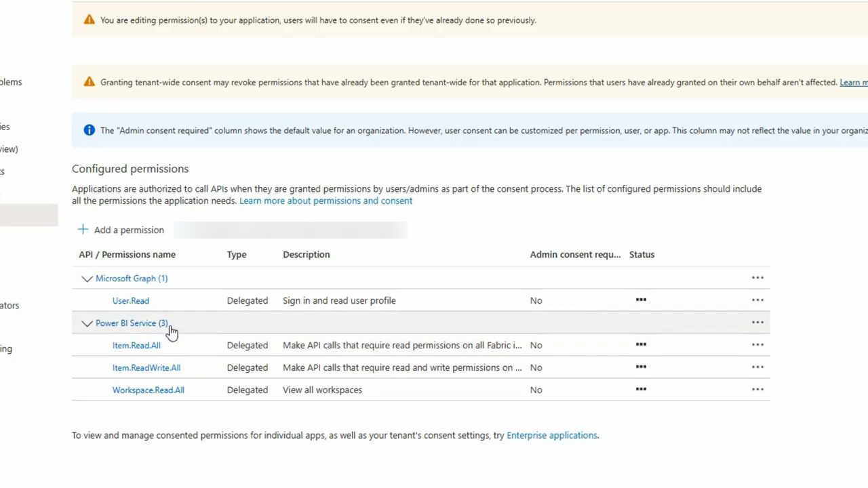The width and height of the screenshot is (868, 488).
Task: Select the Delegated cell in the Workspace.Read.All row
Action: click(248, 390)
